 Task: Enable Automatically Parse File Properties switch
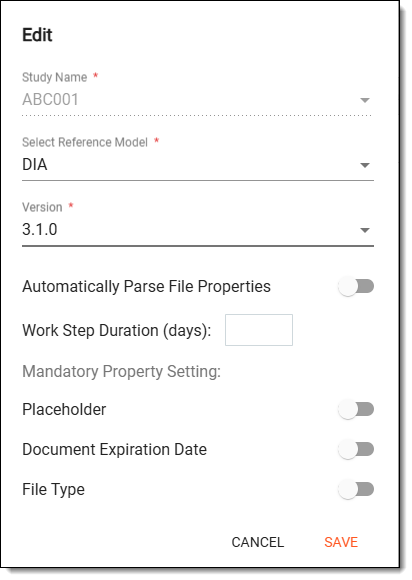tap(356, 287)
